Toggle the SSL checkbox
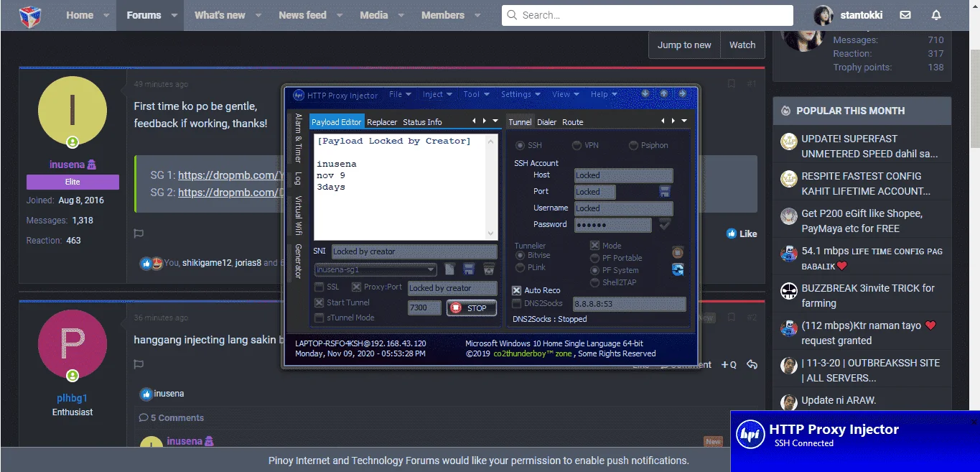 (319, 287)
